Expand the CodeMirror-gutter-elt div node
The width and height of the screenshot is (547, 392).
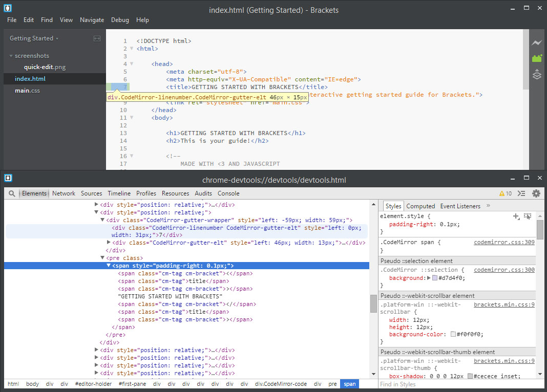109,242
